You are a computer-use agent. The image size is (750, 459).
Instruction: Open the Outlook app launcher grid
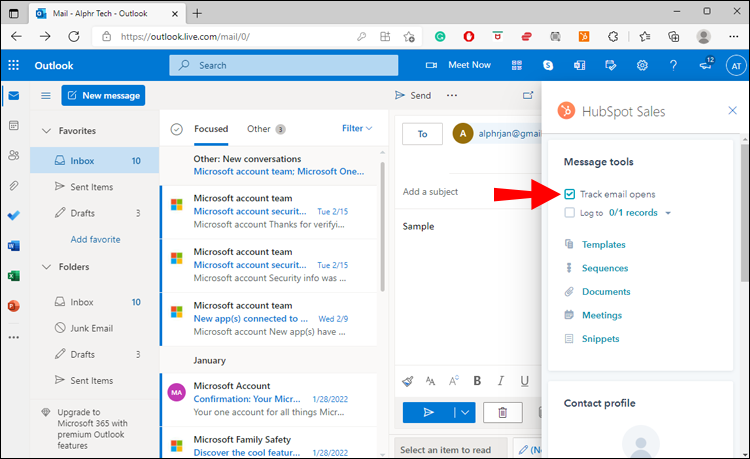pyautogui.click(x=13, y=65)
